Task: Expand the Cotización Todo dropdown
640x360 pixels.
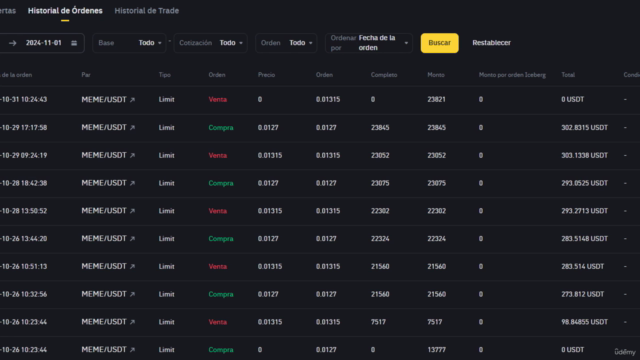Action: click(211, 43)
